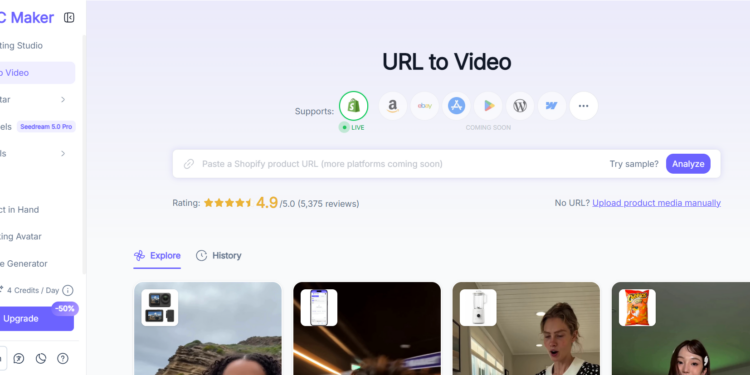Click the sidebar scrollbar
The image size is (750, 375).
[84, 153]
